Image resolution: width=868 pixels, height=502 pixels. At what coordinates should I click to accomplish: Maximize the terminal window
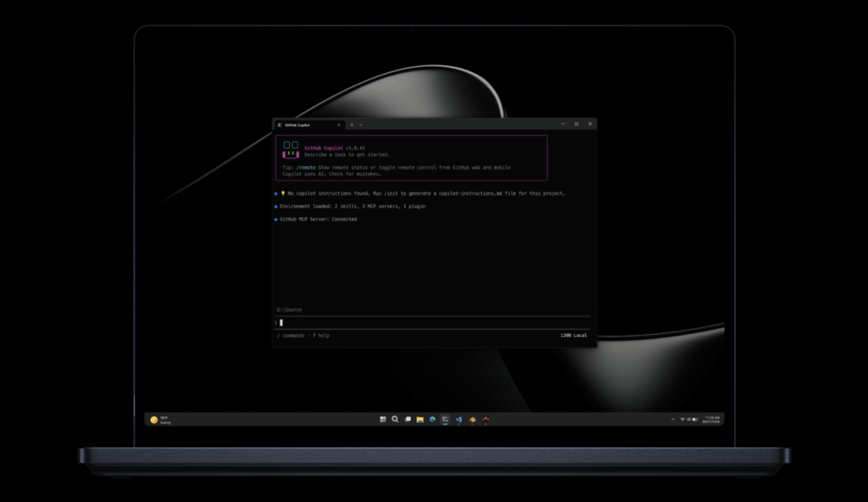tap(577, 124)
